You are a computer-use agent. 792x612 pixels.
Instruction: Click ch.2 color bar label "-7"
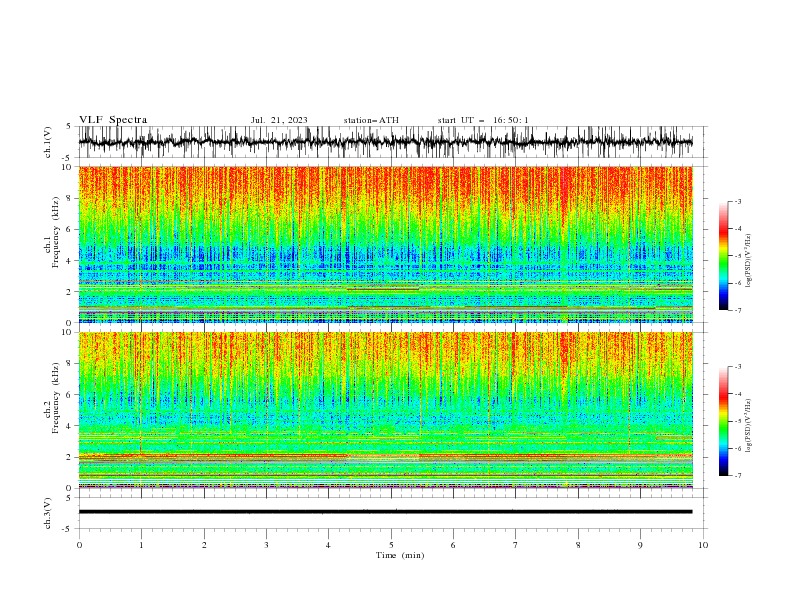pos(738,476)
